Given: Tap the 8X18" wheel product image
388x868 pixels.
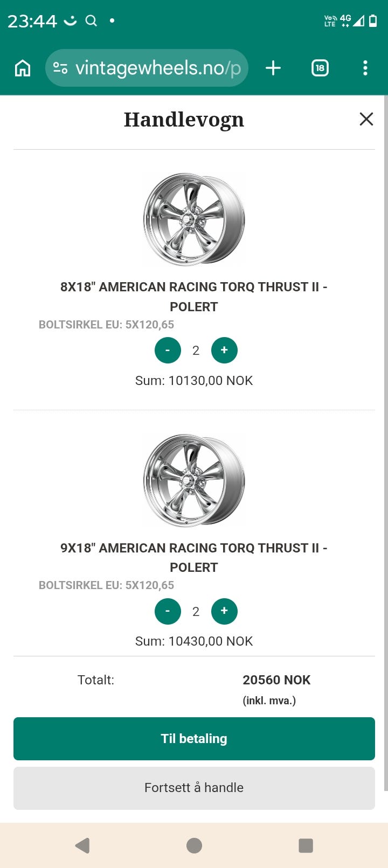Looking at the screenshot, I should [x=194, y=219].
